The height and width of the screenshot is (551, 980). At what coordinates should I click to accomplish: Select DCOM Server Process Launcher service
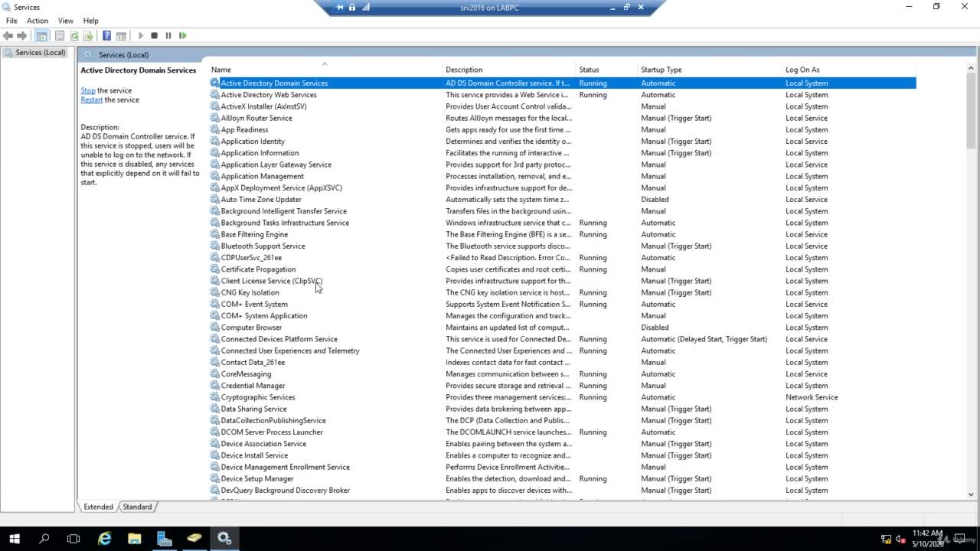[x=272, y=432]
